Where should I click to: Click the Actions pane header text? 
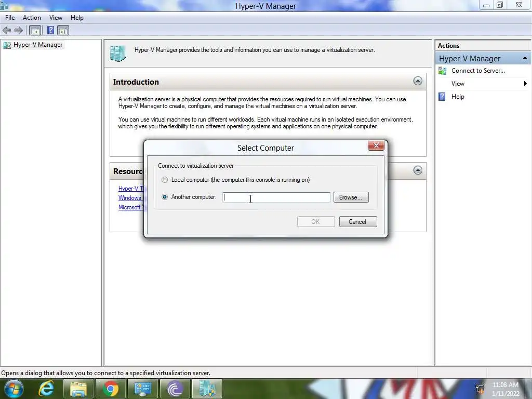pos(448,46)
